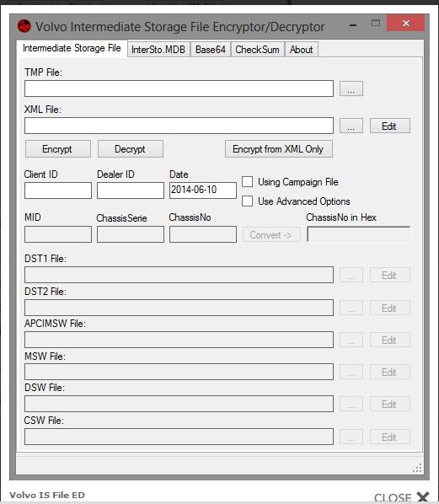The width and height of the screenshot is (439, 504).
Task: Enable Using Campaign File checkbox
Action: pyautogui.click(x=247, y=181)
